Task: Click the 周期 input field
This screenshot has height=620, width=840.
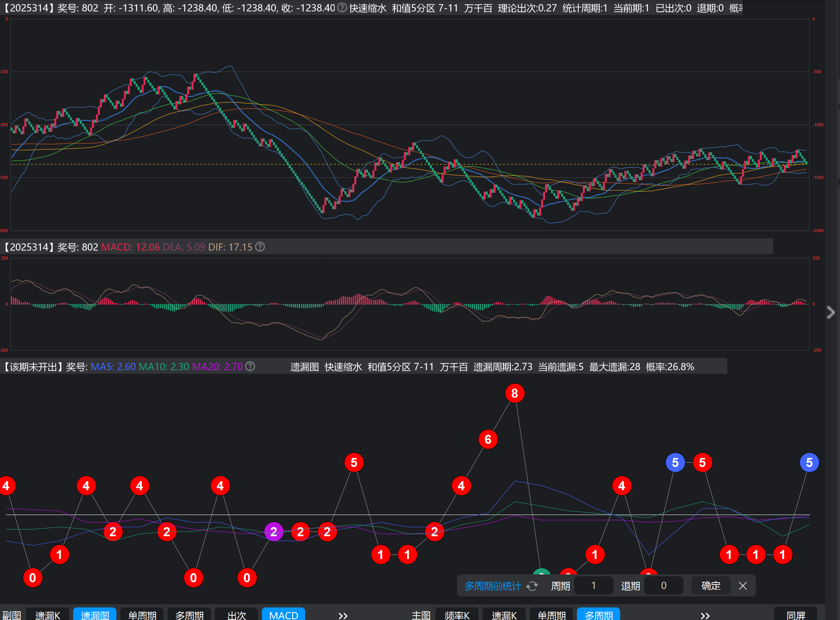Action: click(593, 586)
